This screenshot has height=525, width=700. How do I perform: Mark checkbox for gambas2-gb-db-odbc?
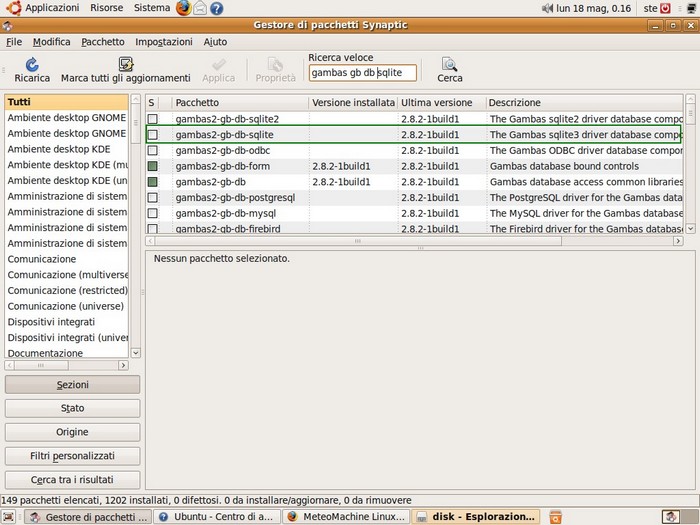153,150
